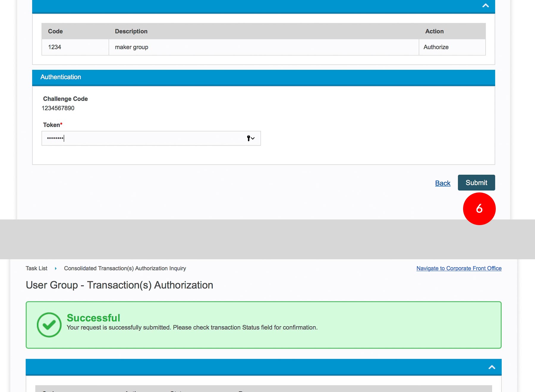Select the 1234 code cell
Image resolution: width=535 pixels, height=392 pixels.
pos(55,47)
